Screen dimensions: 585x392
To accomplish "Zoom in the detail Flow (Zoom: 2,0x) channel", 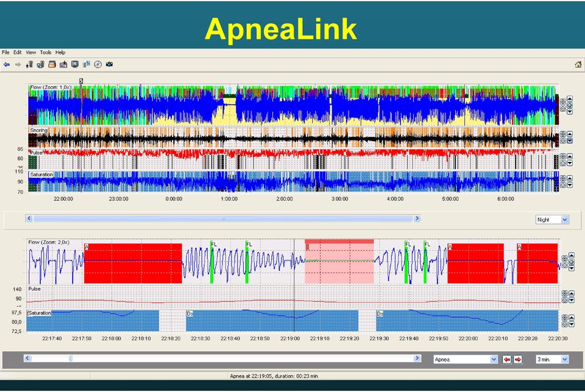I will [565, 259].
